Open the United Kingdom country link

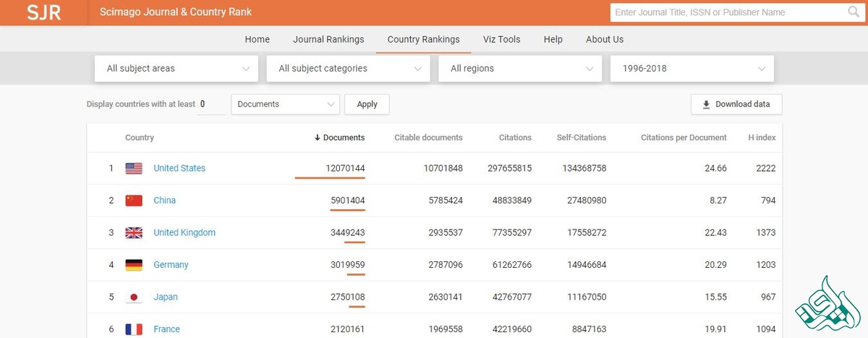[184, 232]
